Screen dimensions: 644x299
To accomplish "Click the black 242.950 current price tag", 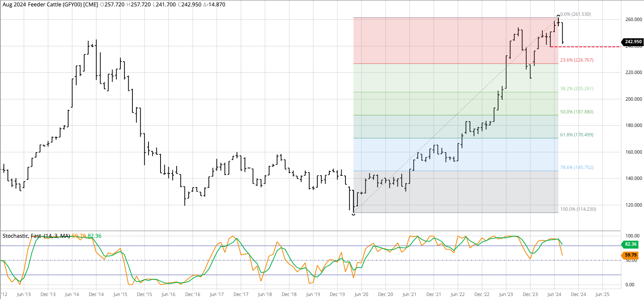I will pos(633,42).
